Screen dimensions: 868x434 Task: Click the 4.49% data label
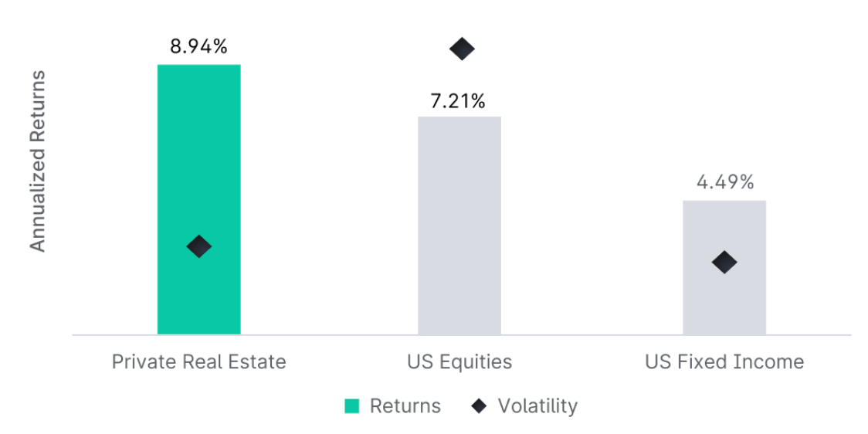point(724,182)
